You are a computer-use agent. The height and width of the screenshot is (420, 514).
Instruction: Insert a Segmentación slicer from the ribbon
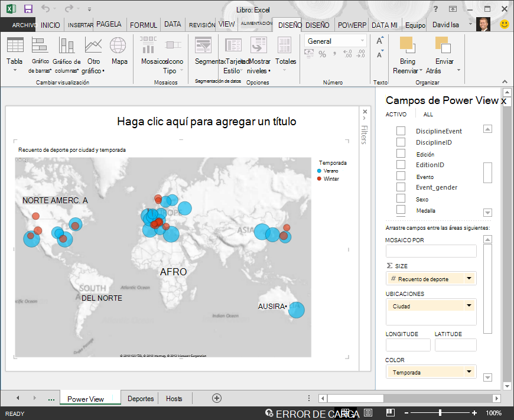[203, 45]
